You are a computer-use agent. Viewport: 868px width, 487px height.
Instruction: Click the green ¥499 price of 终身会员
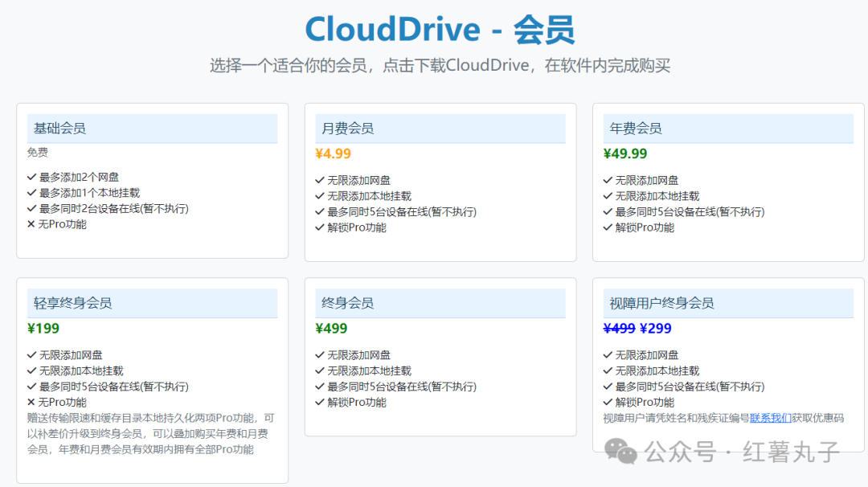pos(331,328)
